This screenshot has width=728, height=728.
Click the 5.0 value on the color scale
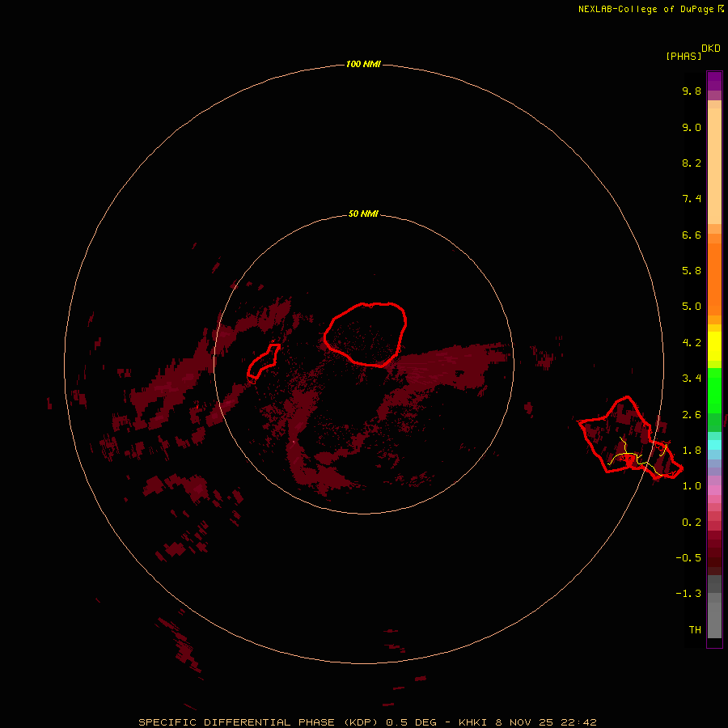tap(692, 307)
